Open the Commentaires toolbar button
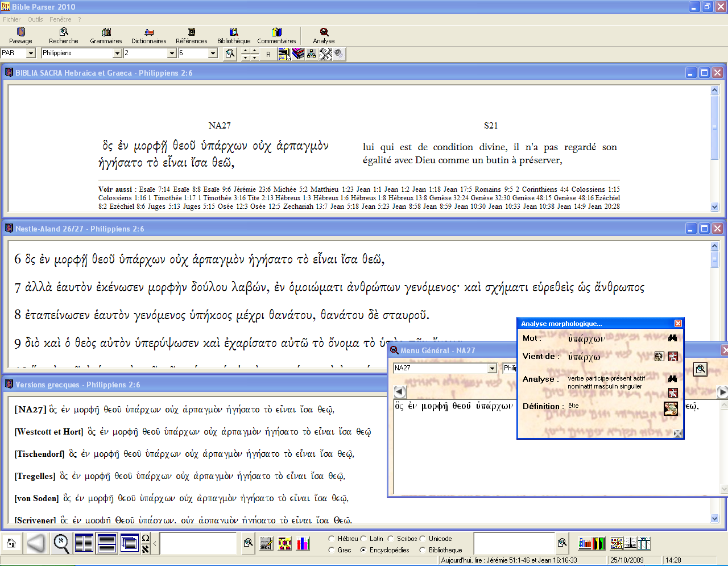This screenshot has width=728, height=566. (x=276, y=36)
